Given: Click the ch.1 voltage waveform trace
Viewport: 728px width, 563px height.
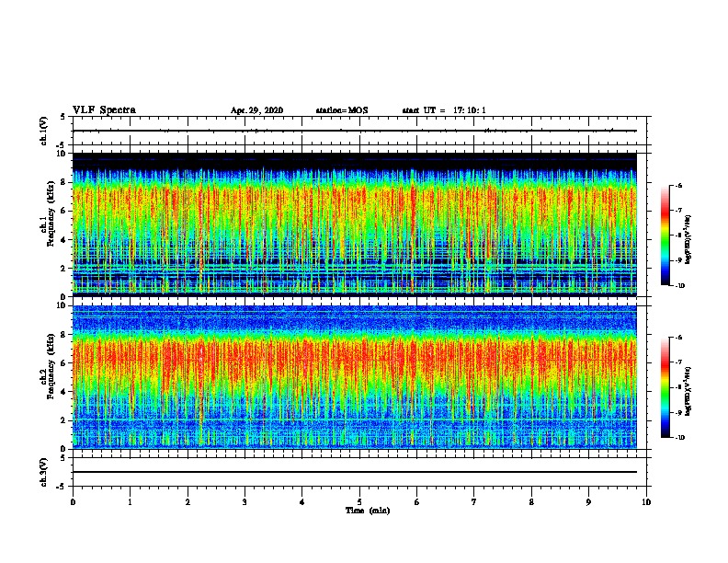Looking at the screenshot, I should (355, 131).
